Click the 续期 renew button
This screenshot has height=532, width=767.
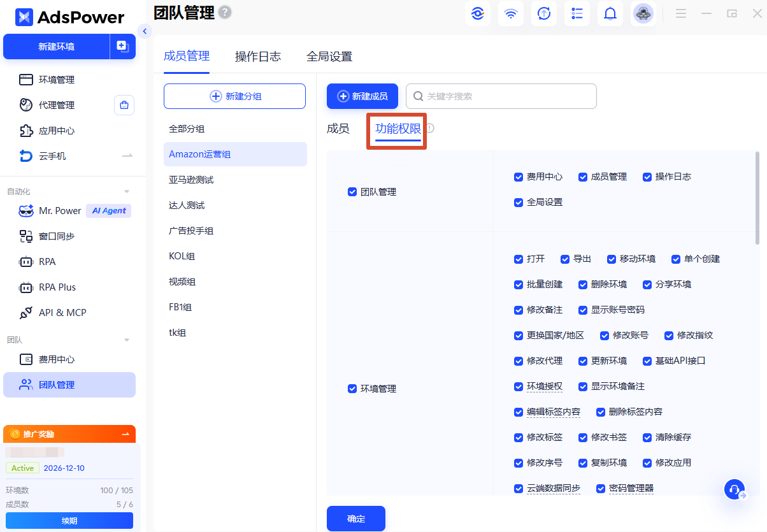coord(69,521)
